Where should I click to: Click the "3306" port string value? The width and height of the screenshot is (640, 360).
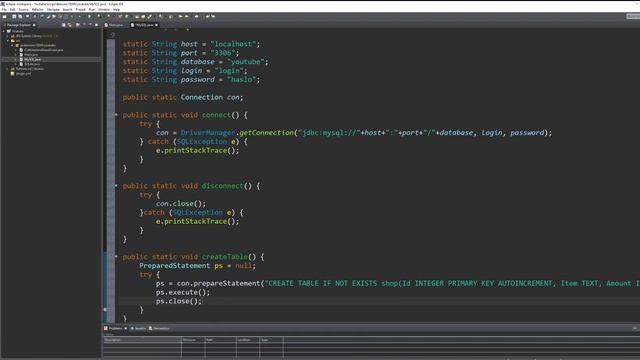pyautogui.click(x=223, y=53)
